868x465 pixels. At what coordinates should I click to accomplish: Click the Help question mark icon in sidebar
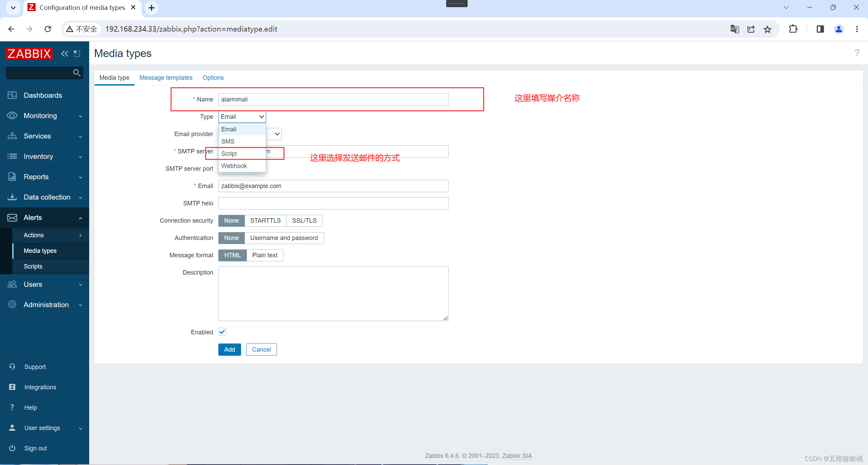click(x=12, y=408)
